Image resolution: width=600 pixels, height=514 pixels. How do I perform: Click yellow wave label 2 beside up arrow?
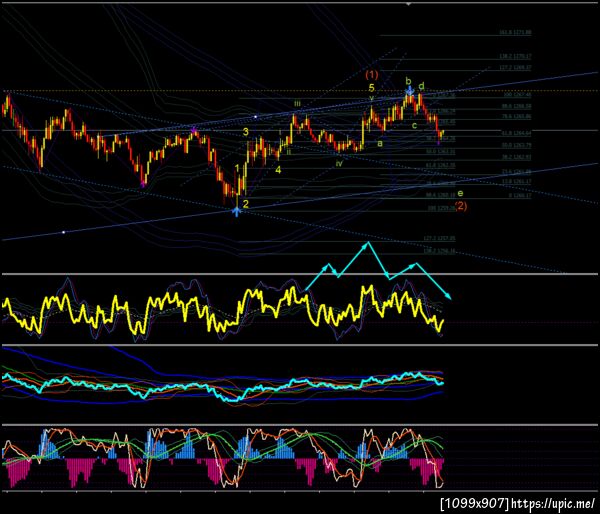click(246, 204)
